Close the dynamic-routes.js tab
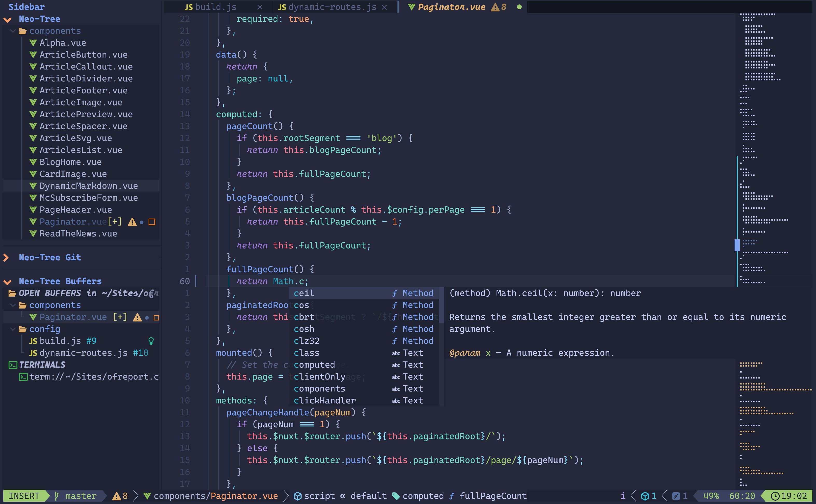 point(384,7)
